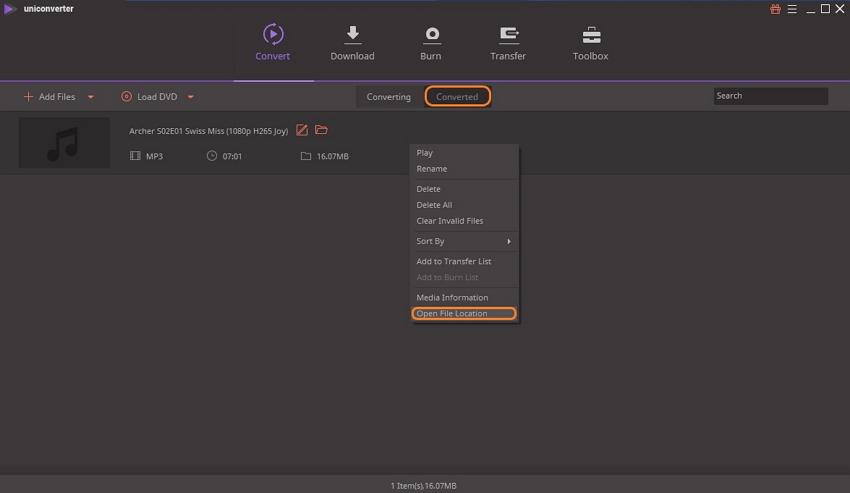Open the Transfer section
The height and width of the screenshot is (493, 850).
click(508, 42)
